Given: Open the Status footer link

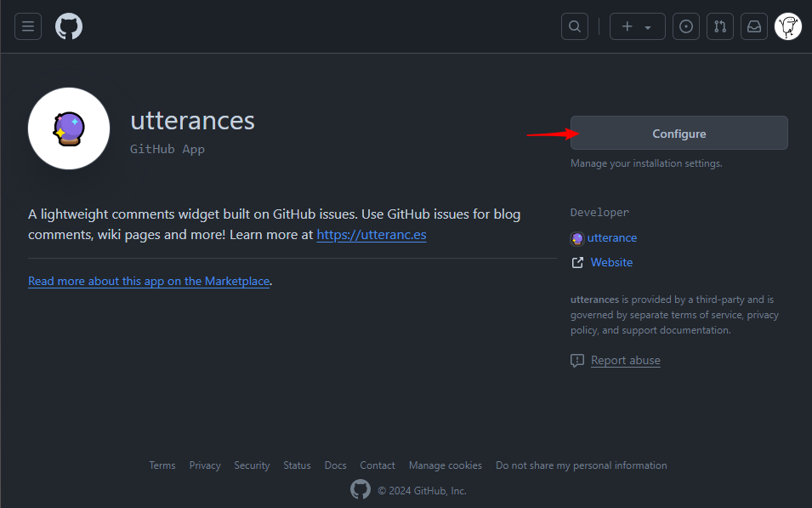Looking at the screenshot, I should [297, 465].
